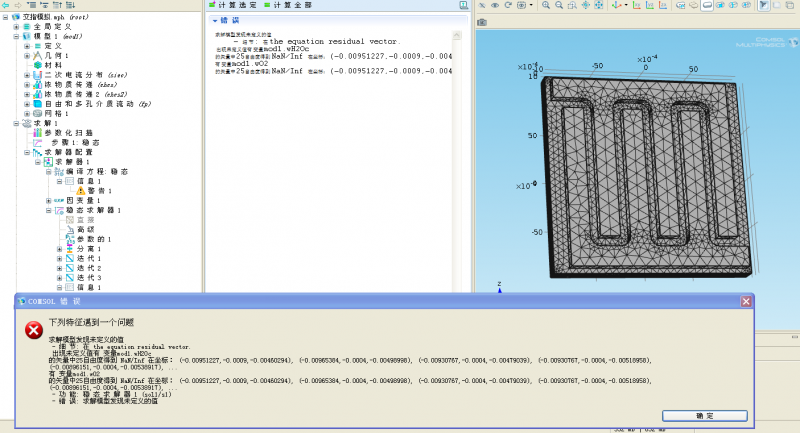The width and height of the screenshot is (800, 433).
Task: Click the camera snapshot icon
Action: (x=482, y=21)
